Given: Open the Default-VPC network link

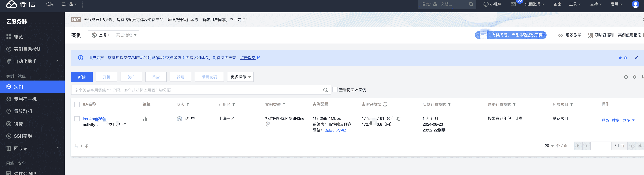Looking at the screenshot, I should coord(335,131).
